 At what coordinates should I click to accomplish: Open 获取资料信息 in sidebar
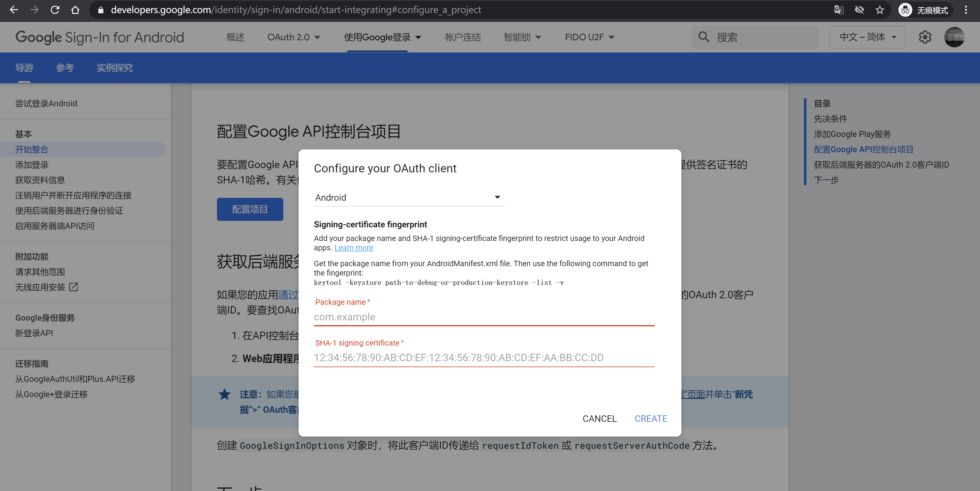click(40, 180)
